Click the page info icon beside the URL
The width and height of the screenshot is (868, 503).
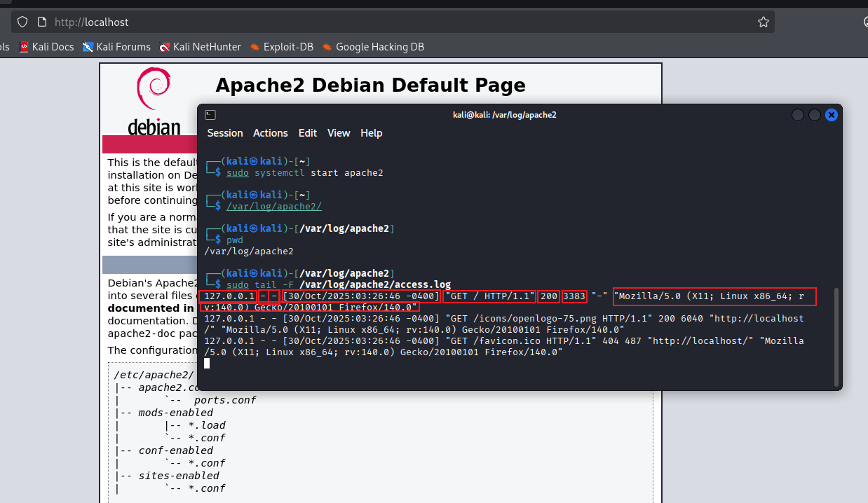[x=41, y=22]
